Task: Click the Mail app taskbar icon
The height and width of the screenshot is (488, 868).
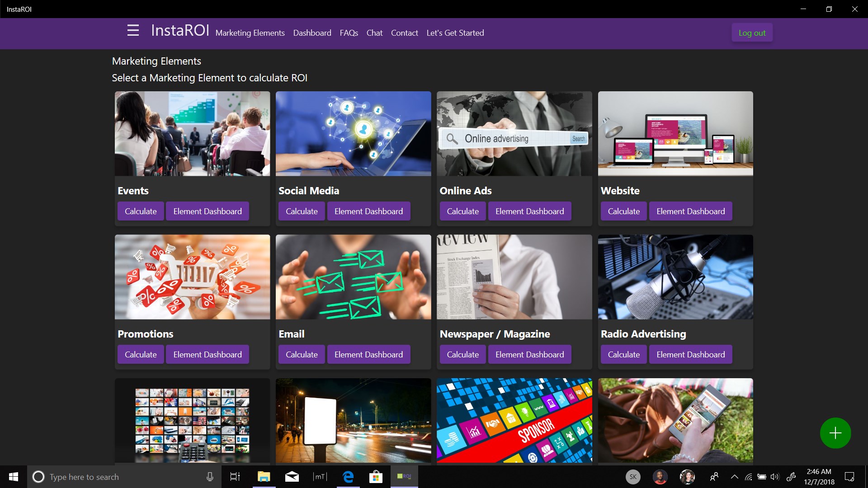Action: (x=292, y=477)
